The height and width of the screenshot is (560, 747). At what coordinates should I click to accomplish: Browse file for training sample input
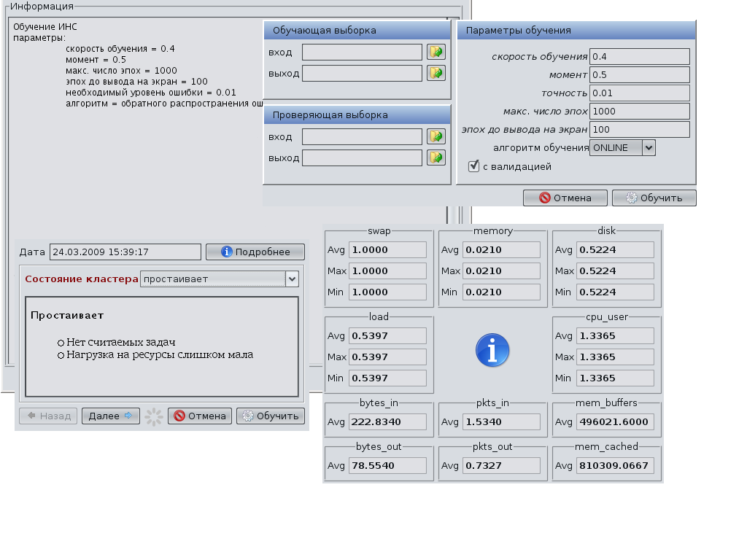tap(436, 52)
